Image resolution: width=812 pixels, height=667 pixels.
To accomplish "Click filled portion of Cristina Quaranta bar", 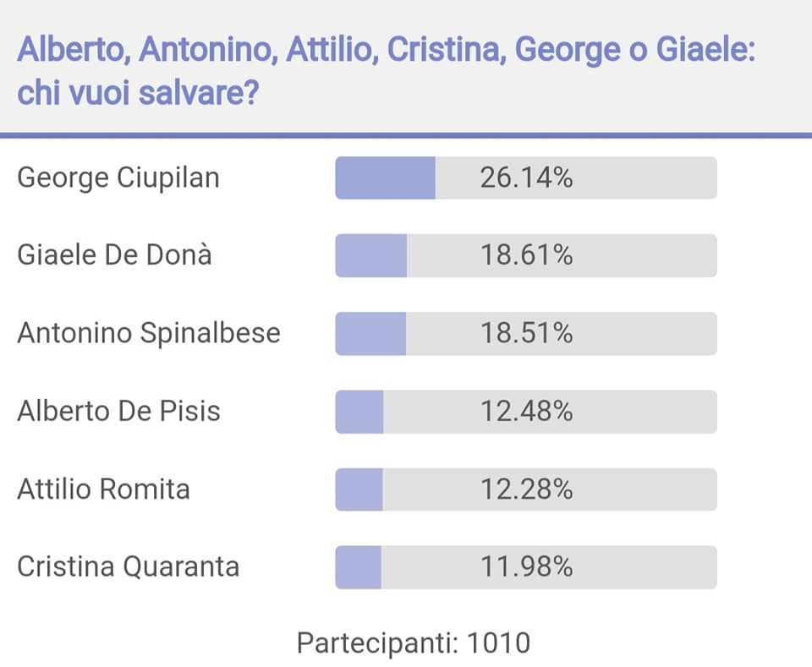I will coord(359,567).
